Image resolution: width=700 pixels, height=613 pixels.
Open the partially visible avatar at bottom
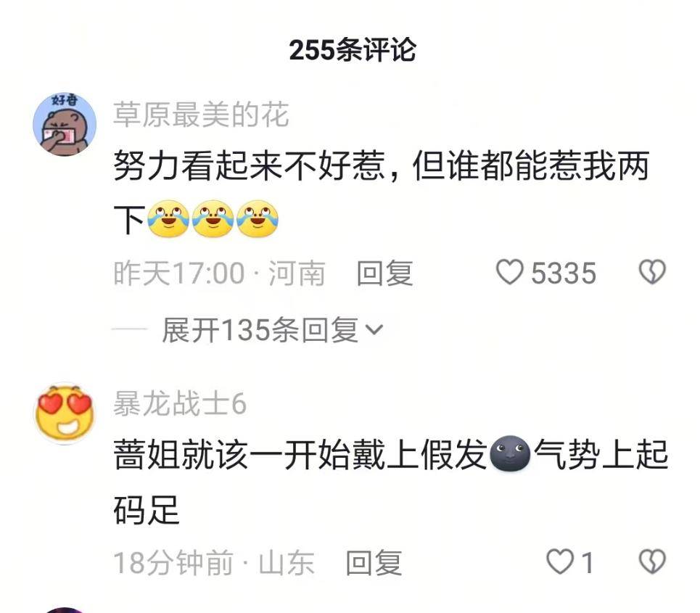[x=65, y=610]
